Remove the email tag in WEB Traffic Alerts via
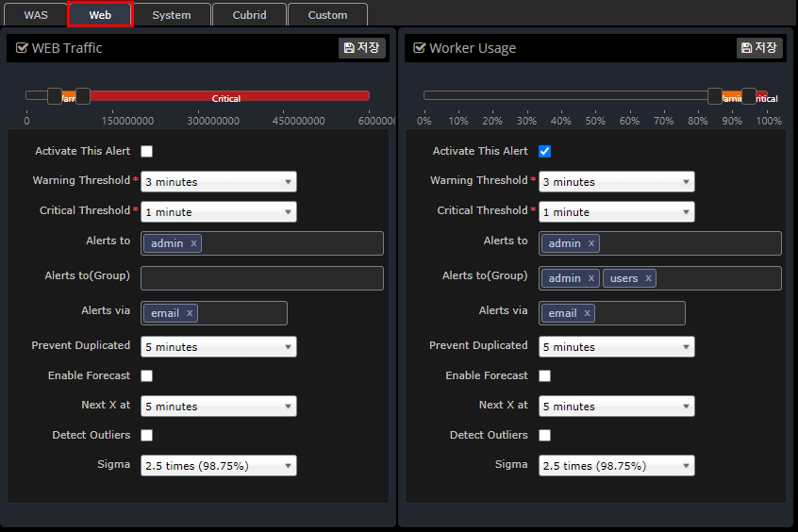798x532 pixels. coord(189,313)
